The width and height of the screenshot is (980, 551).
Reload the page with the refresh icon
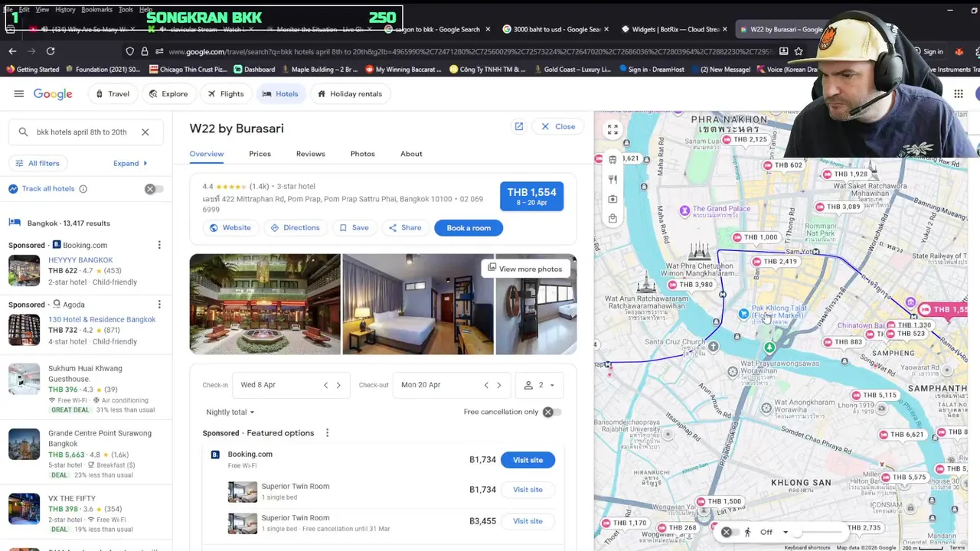(x=51, y=51)
